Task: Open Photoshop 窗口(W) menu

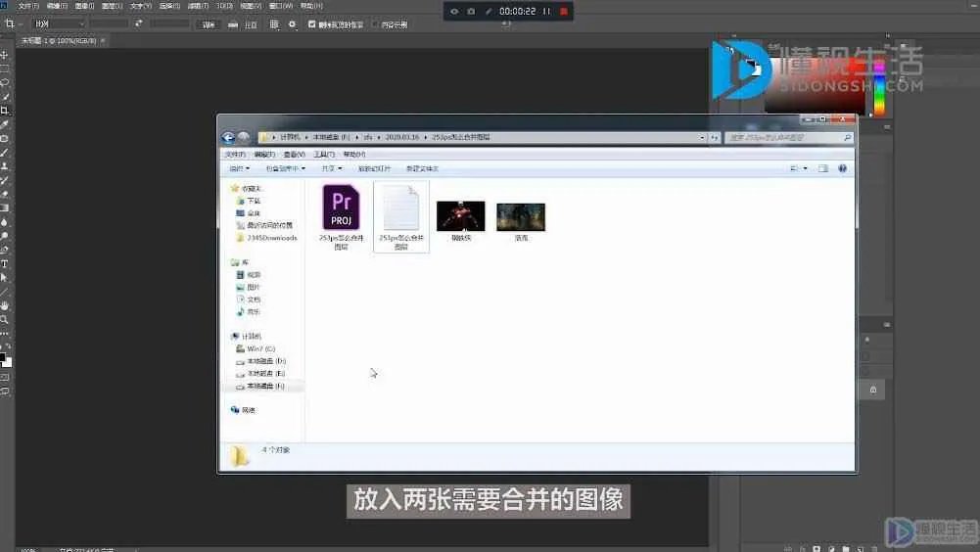Action: tap(281, 6)
